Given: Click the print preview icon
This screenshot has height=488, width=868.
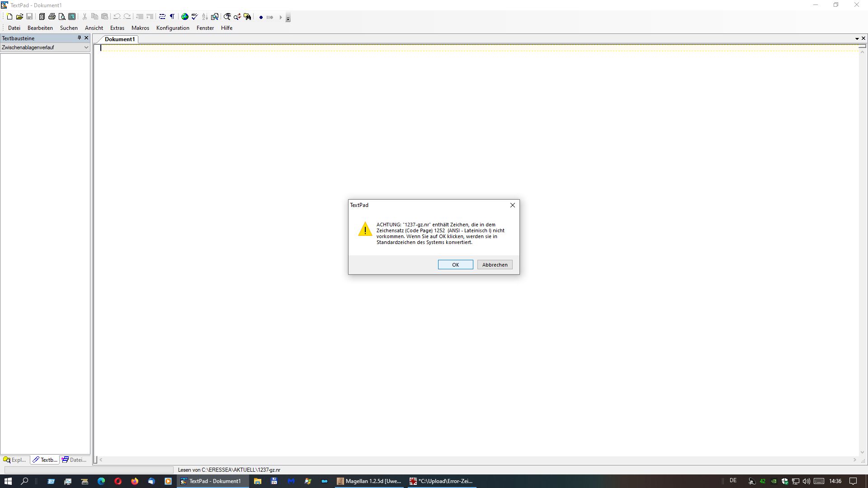Looking at the screenshot, I should [x=62, y=17].
